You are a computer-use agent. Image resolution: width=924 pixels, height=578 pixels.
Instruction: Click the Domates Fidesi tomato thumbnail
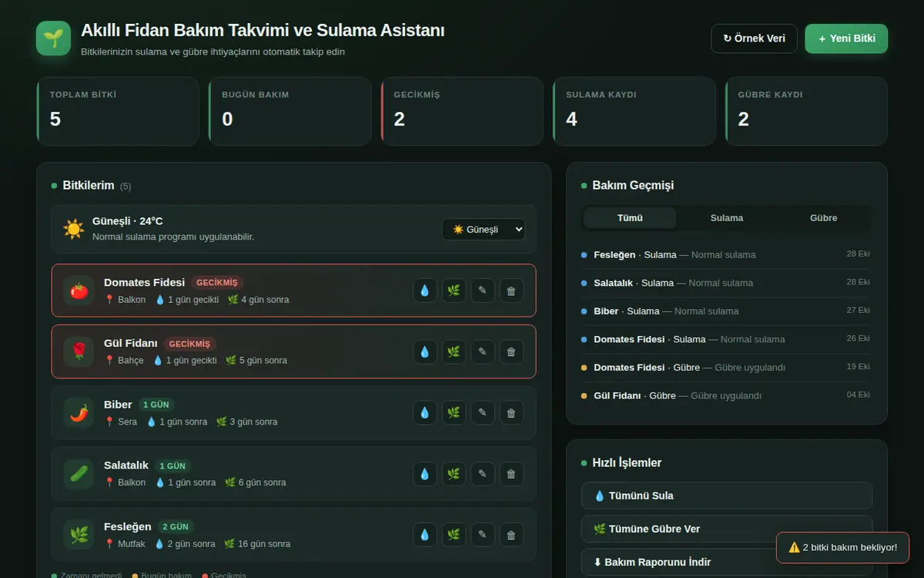point(79,291)
